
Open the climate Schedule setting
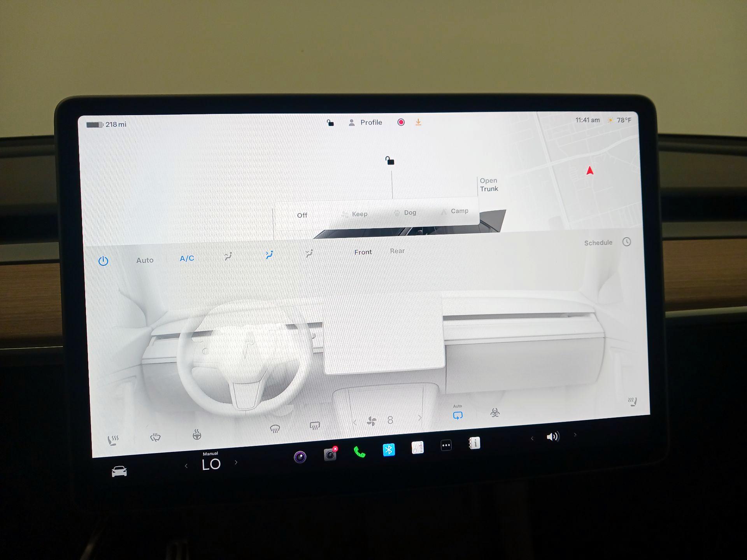(x=598, y=243)
